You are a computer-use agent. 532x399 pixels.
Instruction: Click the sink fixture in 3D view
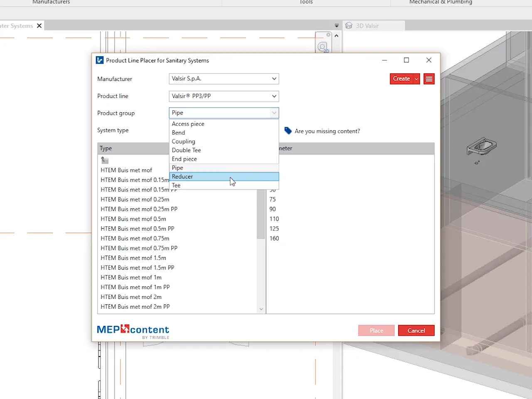[x=481, y=146]
